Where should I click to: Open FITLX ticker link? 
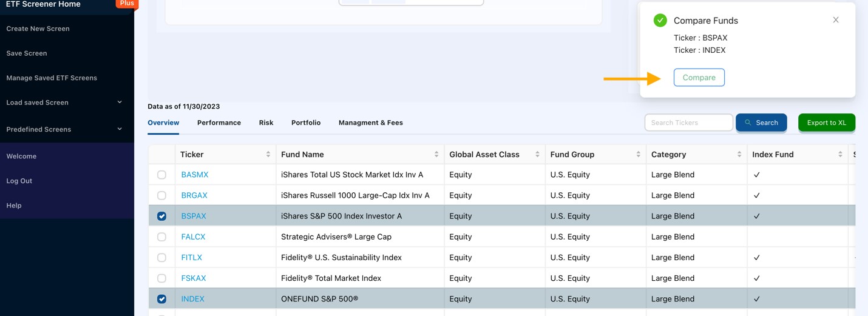(192, 257)
